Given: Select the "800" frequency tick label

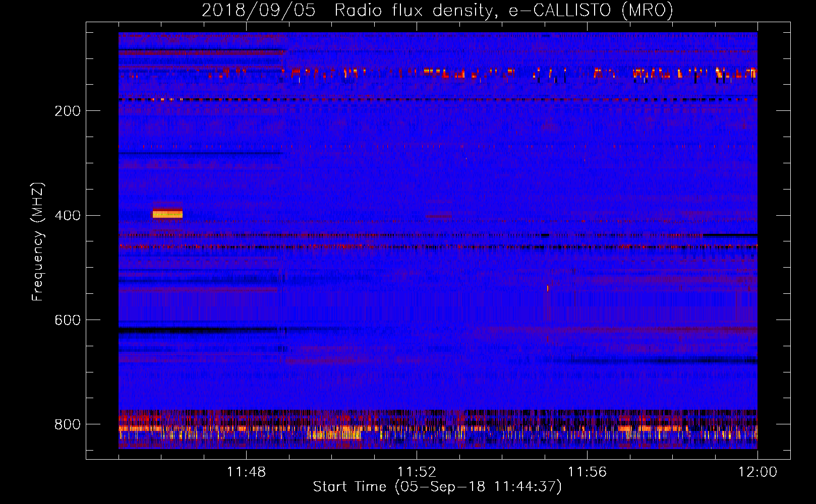Looking at the screenshot, I should [68, 425].
